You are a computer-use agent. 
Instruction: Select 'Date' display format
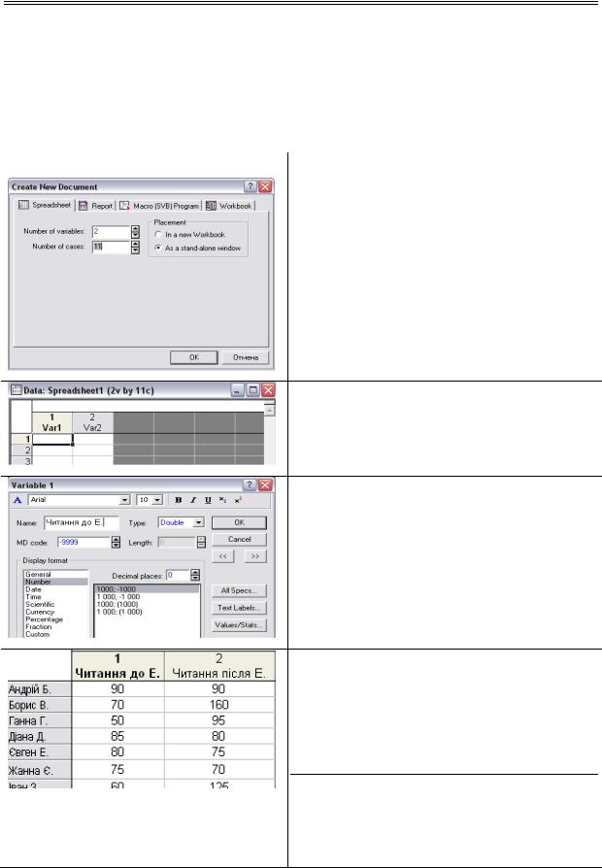point(55,589)
